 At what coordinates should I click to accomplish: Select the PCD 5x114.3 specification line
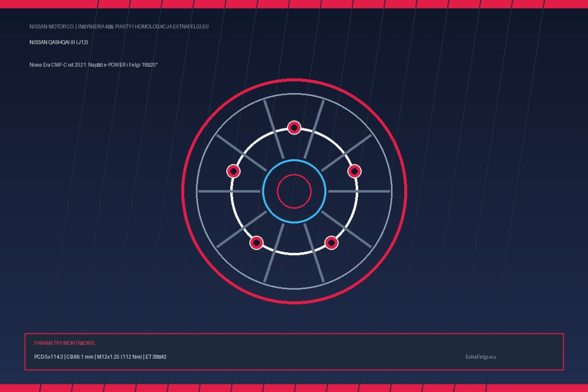pos(100,357)
